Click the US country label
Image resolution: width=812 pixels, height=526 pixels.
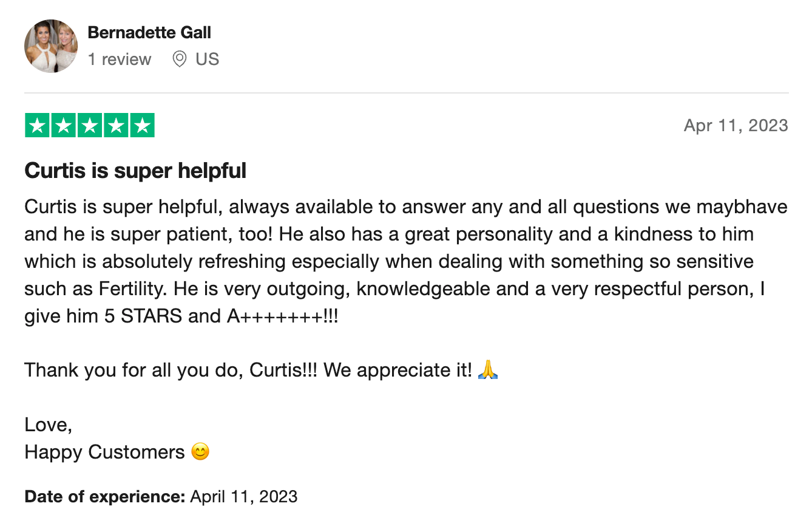coord(207,59)
